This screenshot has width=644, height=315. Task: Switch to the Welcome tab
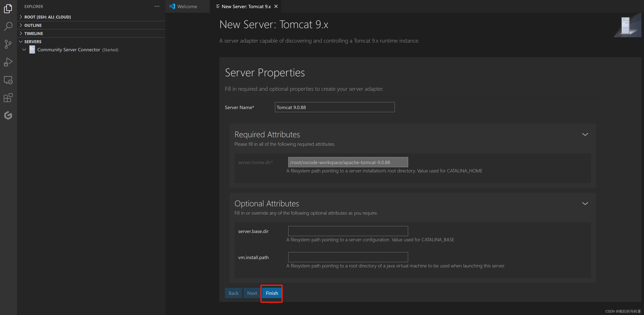[187, 6]
